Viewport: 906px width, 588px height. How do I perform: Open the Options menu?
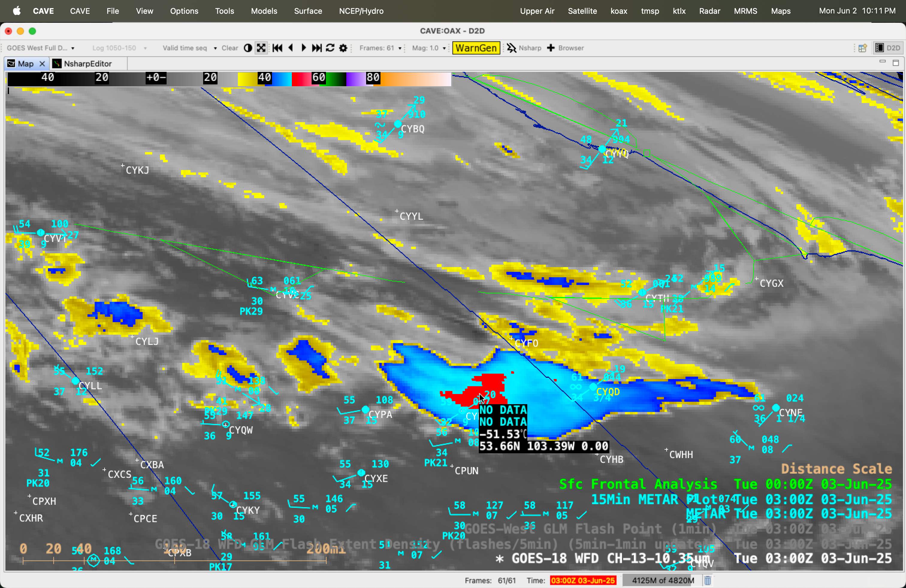point(184,11)
